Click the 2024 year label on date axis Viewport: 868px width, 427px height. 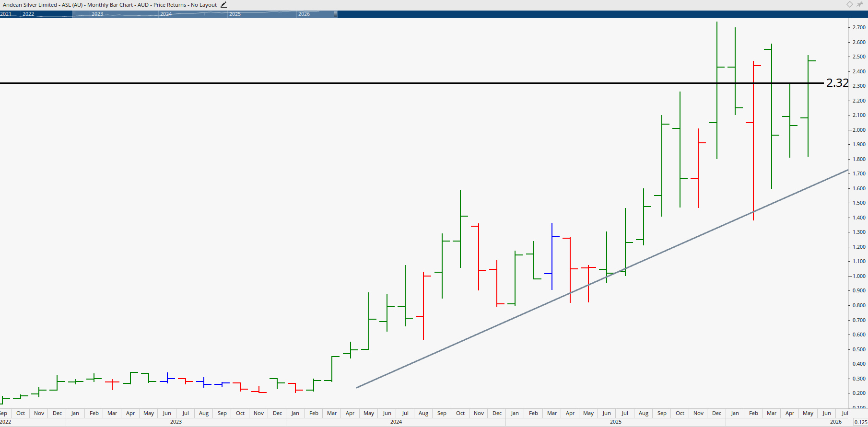(396, 422)
